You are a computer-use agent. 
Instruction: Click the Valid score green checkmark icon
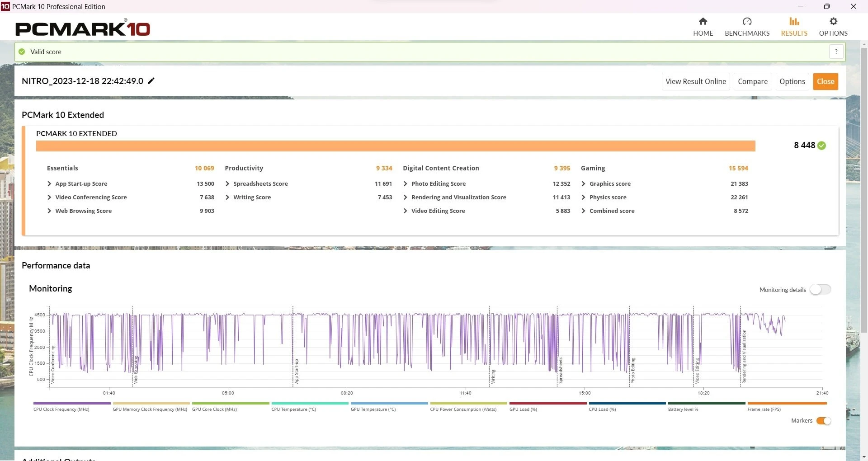[x=22, y=52]
